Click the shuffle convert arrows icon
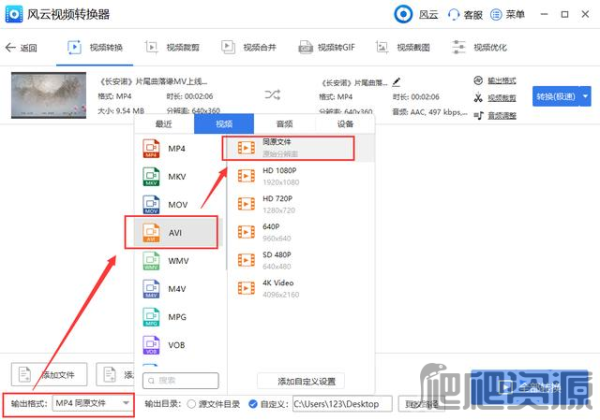This screenshot has width=600, height=420. click(272, 94)
